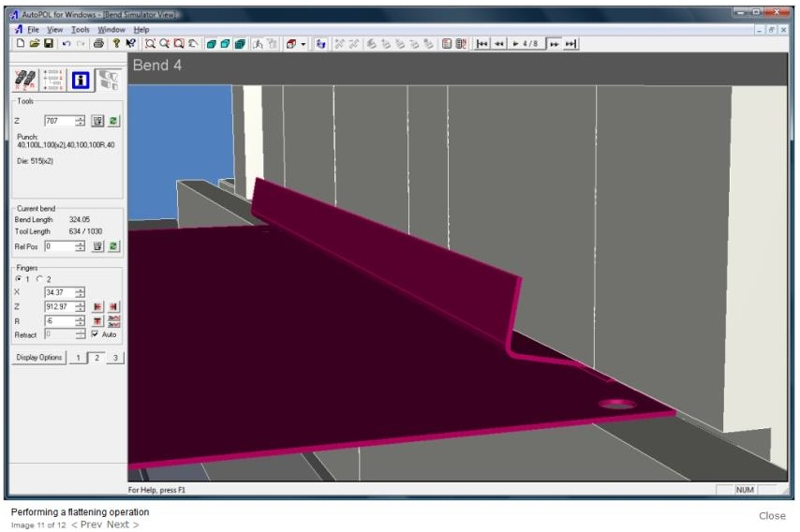Click the Rel Pos input field
Viewport: 800px width, 532px height.
[x=58, y=246]
